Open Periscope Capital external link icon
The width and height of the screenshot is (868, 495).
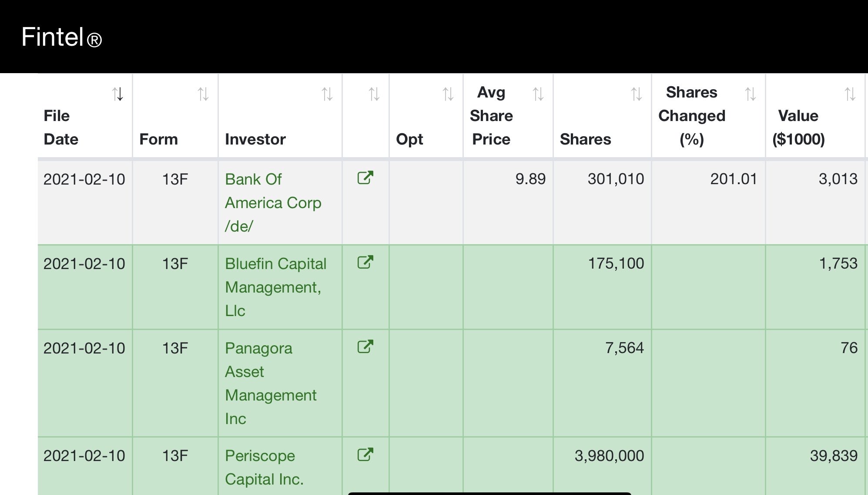pos(365,455)
